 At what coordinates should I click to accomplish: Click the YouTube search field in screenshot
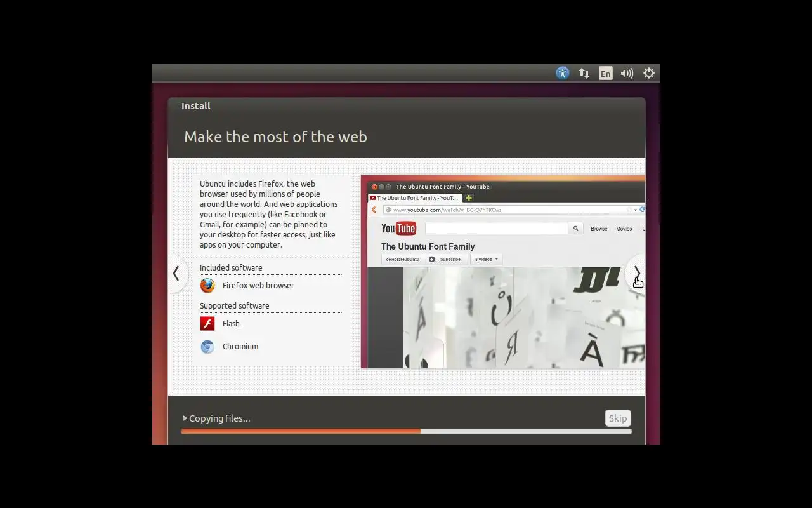(497, 229)
